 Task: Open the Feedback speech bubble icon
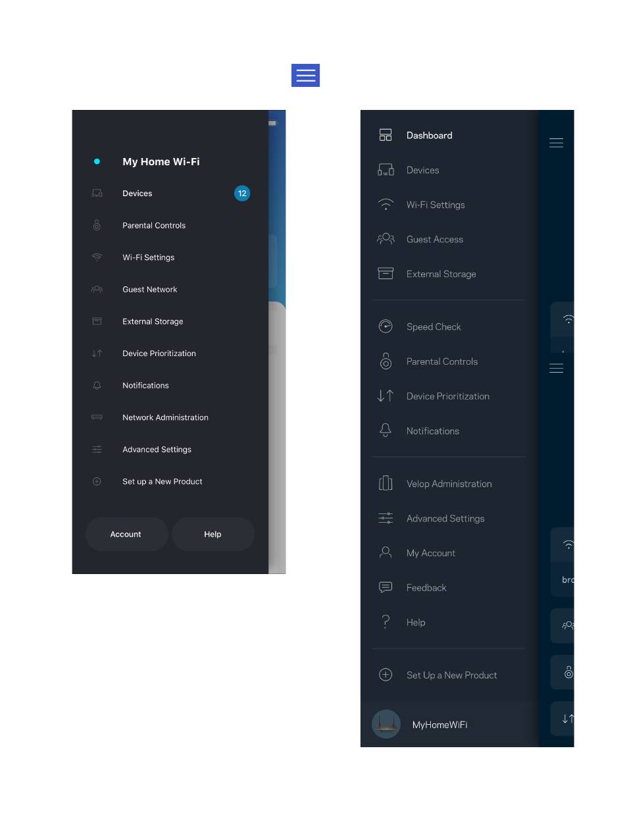point(386,587)
